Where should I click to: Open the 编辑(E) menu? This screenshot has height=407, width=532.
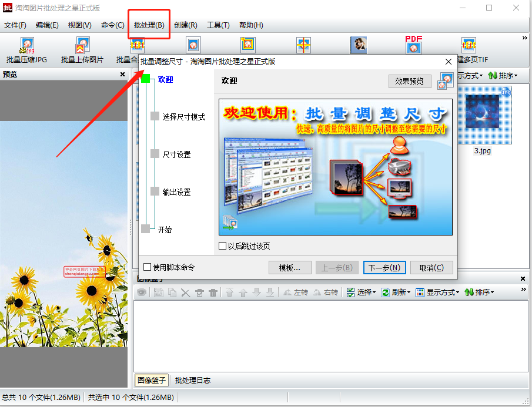[x=47, y=25]
